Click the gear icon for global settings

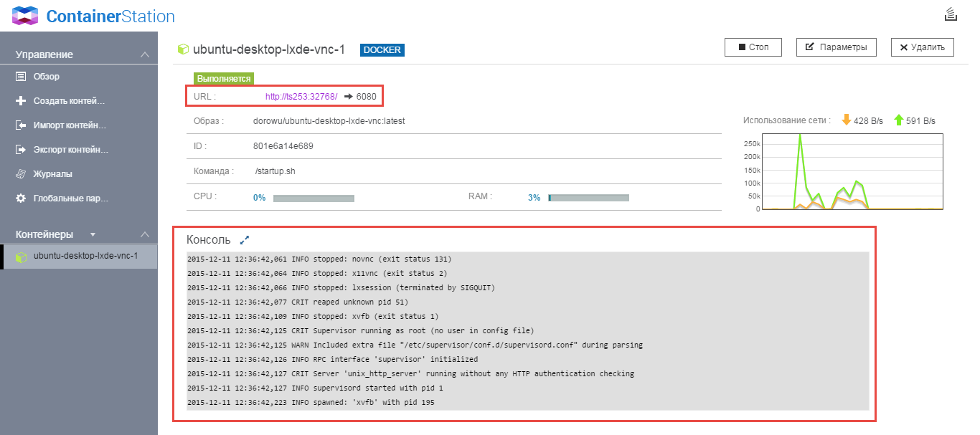tap(21, 199)
